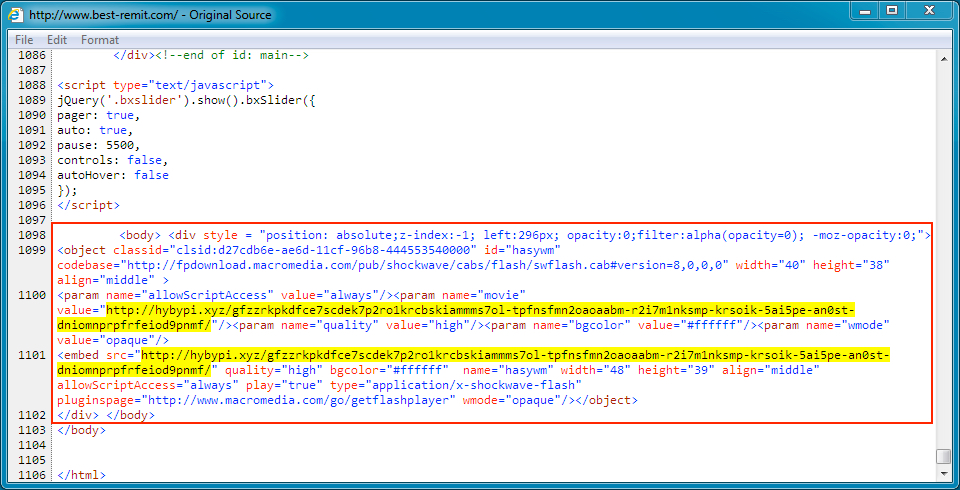This screenshot has width=960, height=490.
Task: Close the Original Source window
Action: pos(929,10)
